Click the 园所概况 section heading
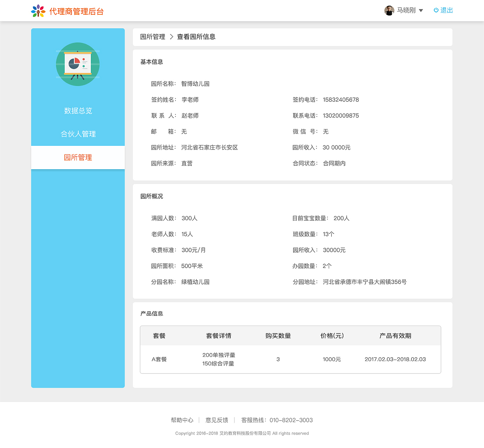The width and height of the screenshot is (484, 448). point(152,196)
